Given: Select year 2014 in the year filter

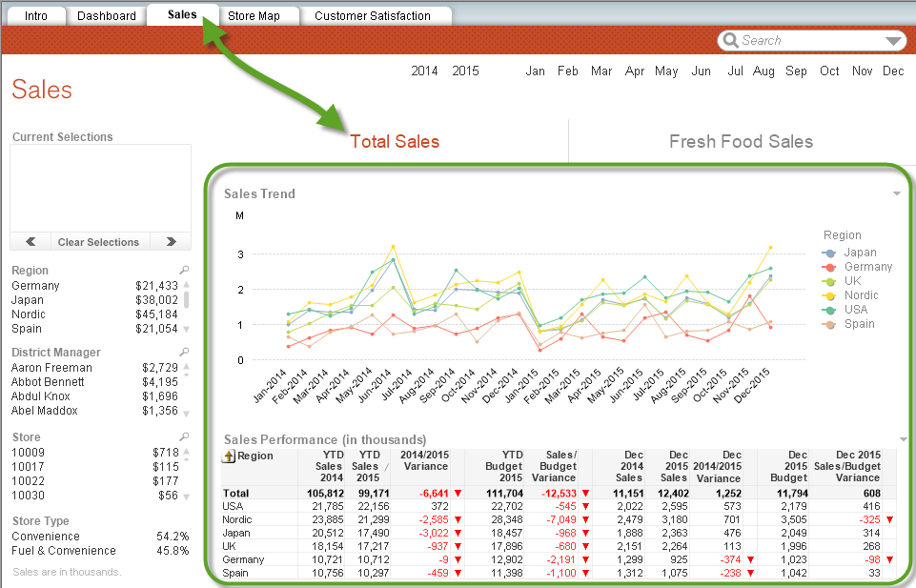Looking at the screenshot, I should (424, 71).
